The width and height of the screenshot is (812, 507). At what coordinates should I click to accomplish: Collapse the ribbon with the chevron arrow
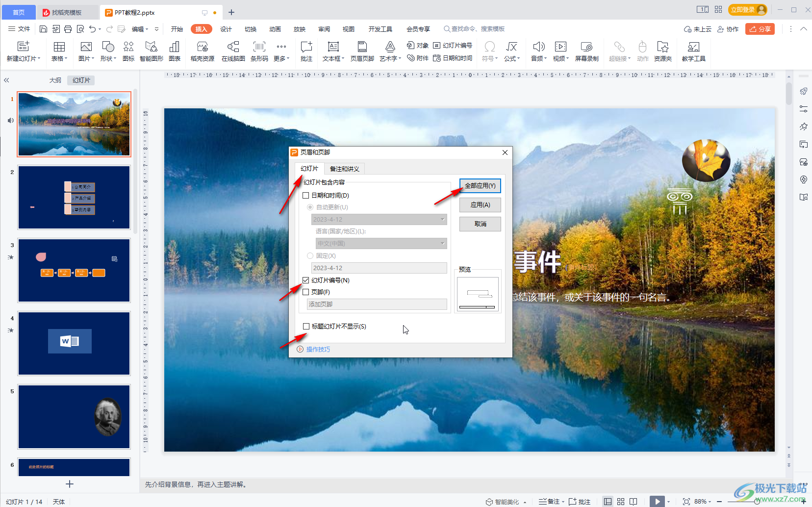tap(804, 29)
